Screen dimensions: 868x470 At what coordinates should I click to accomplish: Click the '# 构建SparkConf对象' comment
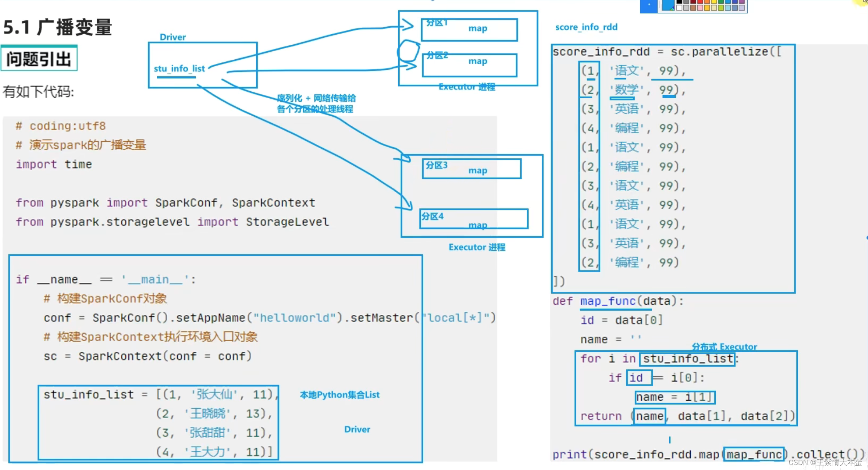pos(105,299)
